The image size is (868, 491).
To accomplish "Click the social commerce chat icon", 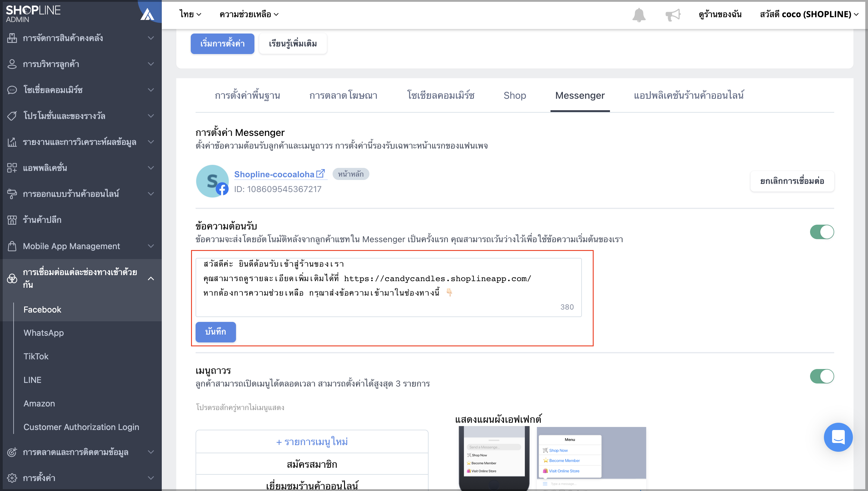I will 12,90.
